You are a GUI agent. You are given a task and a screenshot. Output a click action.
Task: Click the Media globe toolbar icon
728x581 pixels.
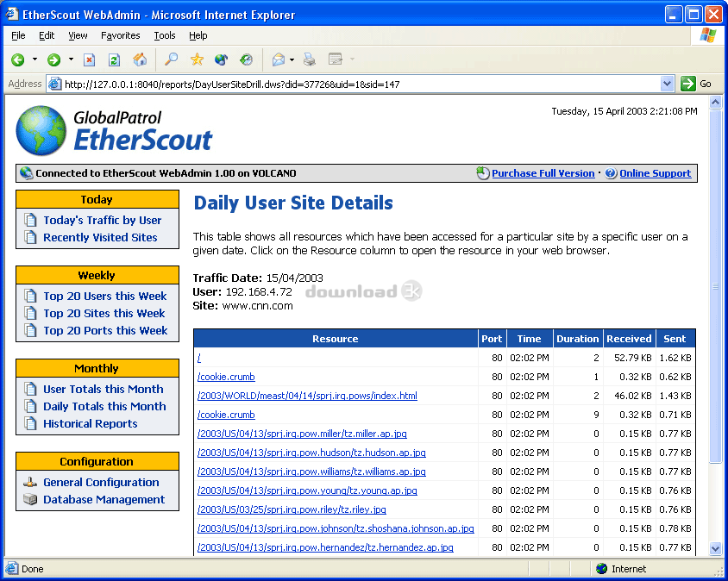222,59
